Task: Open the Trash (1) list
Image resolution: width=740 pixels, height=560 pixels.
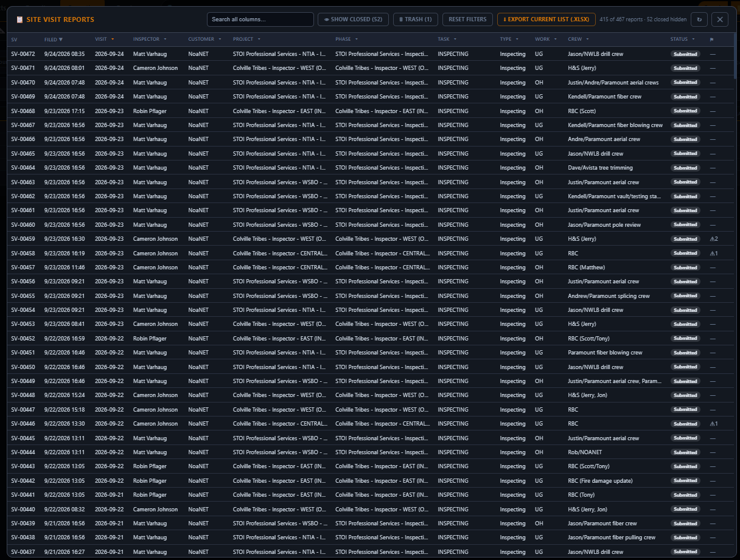Action: (x=416, y=19)
